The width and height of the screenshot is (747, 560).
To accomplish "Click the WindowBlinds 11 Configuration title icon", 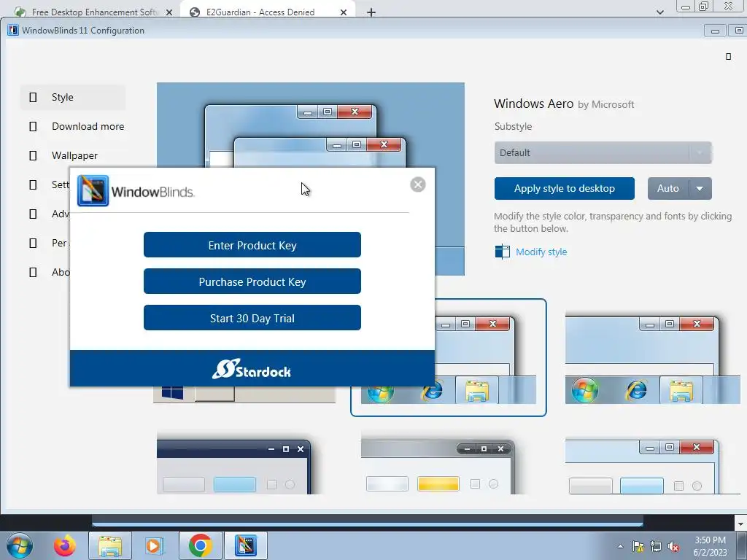I will 13,31.
